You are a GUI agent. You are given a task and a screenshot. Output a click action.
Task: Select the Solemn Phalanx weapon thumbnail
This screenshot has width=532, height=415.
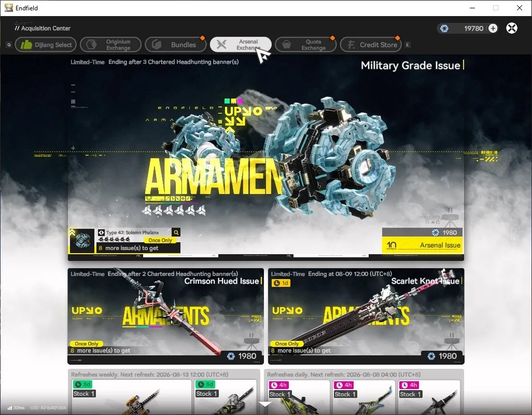click(x=82, y=241)
